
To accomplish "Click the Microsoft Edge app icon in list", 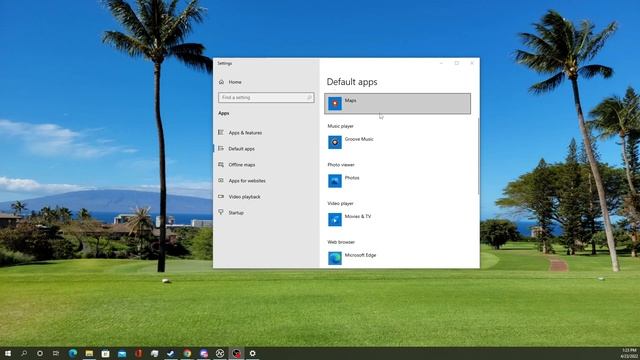I will click(x=335, y=258).
